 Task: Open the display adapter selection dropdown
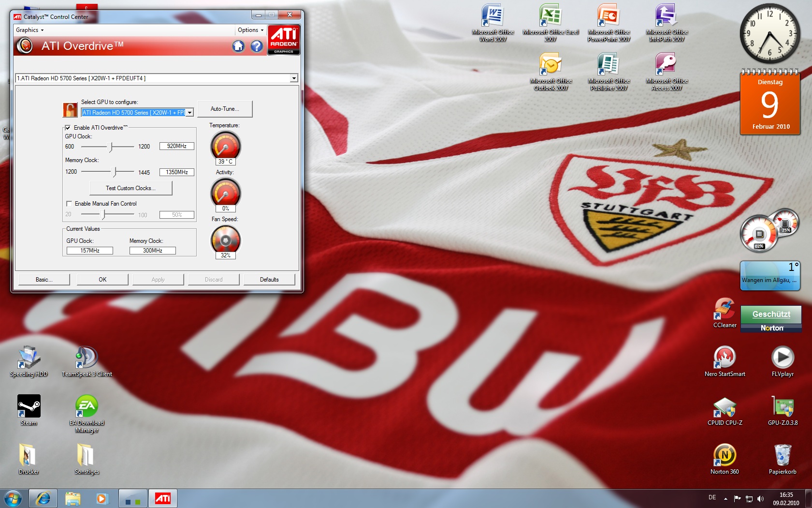tap(293, 78)
